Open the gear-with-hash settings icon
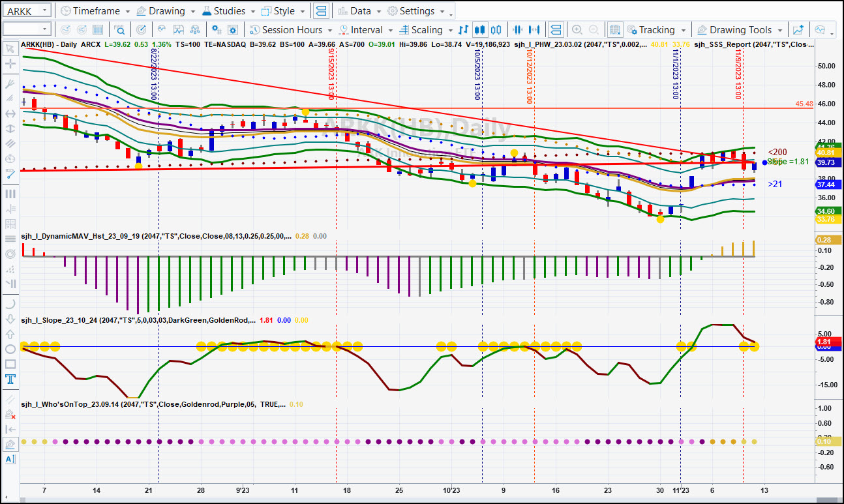Image resolution: width=844 pixels, height=504 pixels. coord(218,30)
